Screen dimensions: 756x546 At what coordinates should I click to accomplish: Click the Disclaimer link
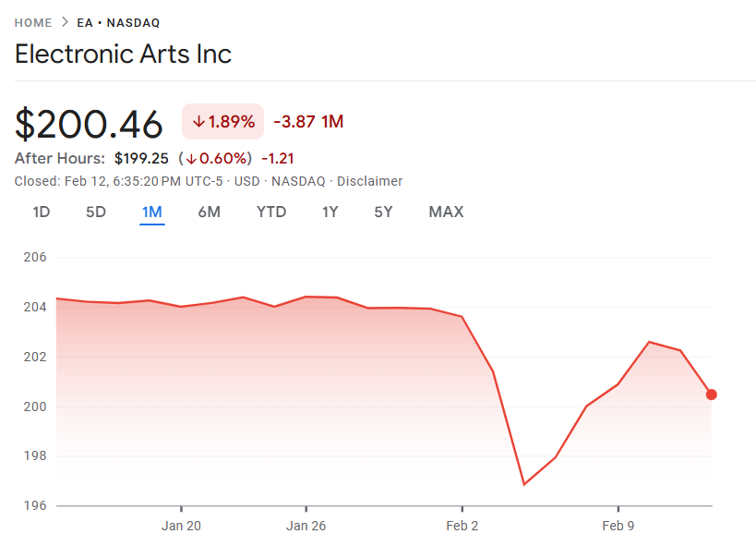point(369,181)
